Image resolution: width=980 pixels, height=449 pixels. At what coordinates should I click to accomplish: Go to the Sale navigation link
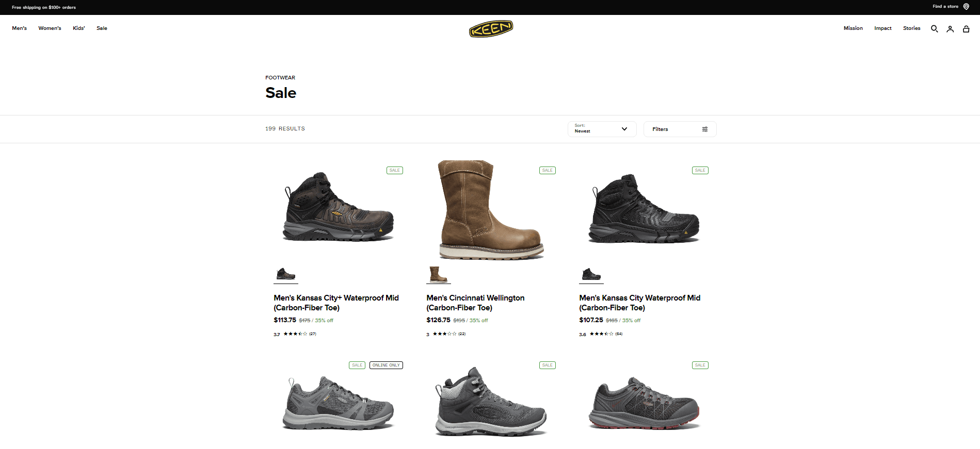point(102,28)
